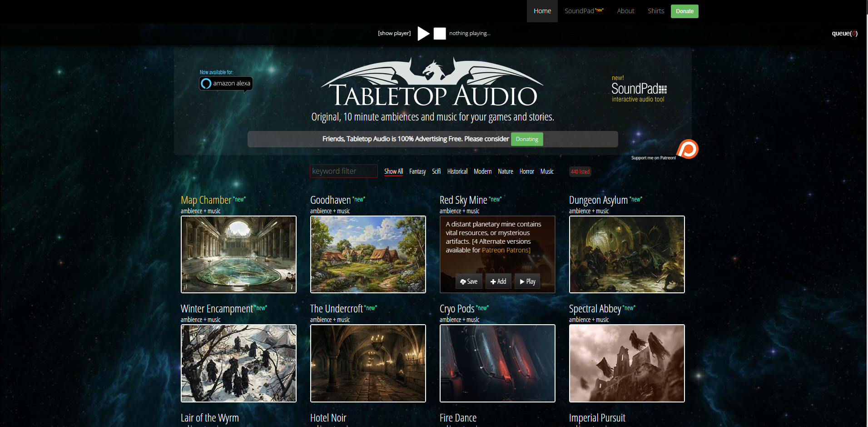The height and width of the screenshot is (427, 868).
Task: Click The Undercroft title
Action: click(337, 309)
